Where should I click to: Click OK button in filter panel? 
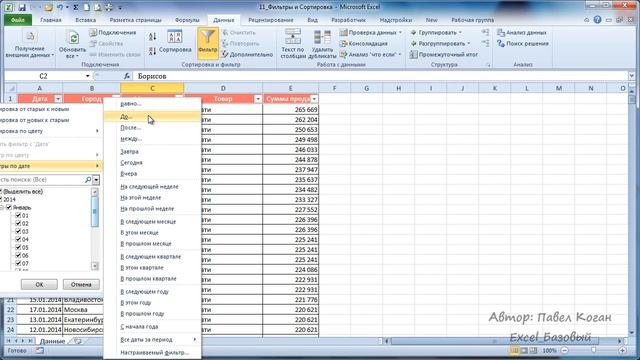pos(39,284)
